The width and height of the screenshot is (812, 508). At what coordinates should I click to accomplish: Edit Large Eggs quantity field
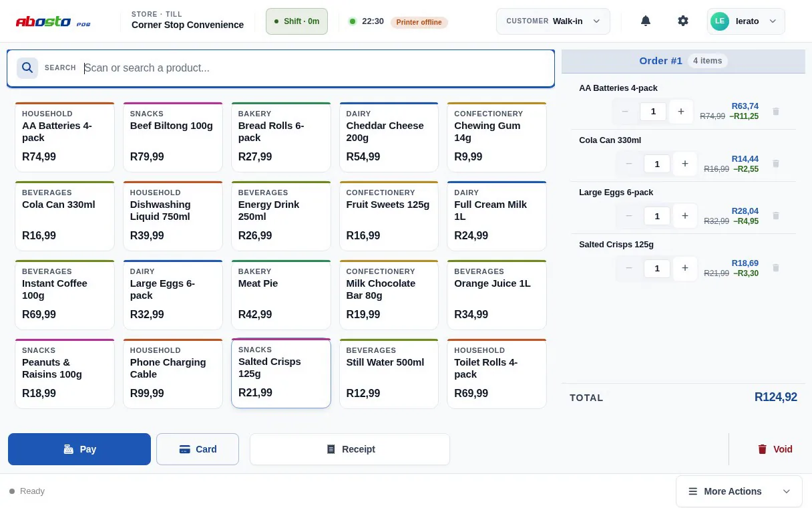click(x=657, y=216)
